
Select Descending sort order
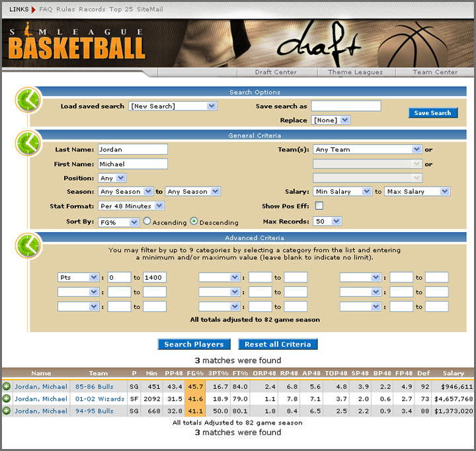pos(194,222)
